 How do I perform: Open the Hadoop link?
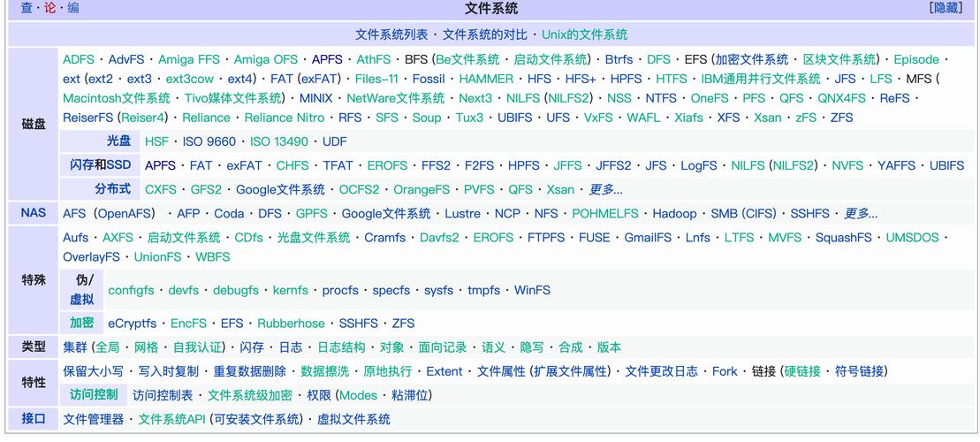[674, 213]
